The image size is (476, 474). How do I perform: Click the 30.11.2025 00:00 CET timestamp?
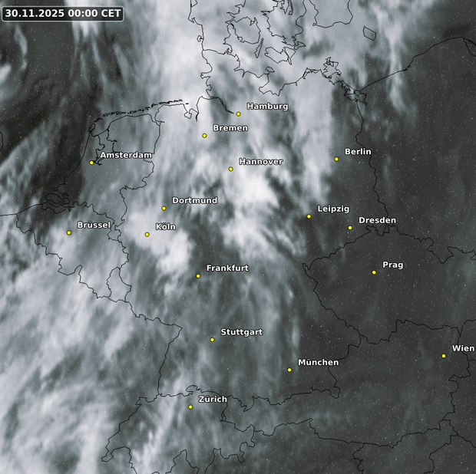(x=62, y=13)
